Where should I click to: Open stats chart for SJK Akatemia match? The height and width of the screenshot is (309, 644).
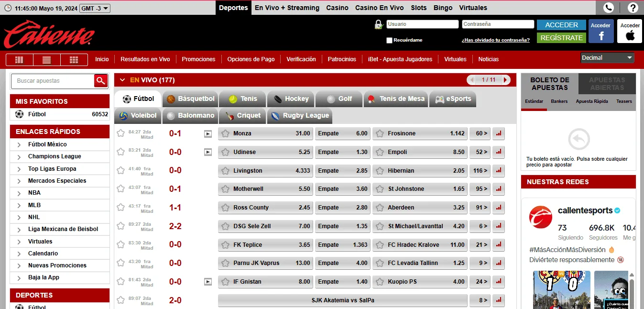[x=499, y=300]
